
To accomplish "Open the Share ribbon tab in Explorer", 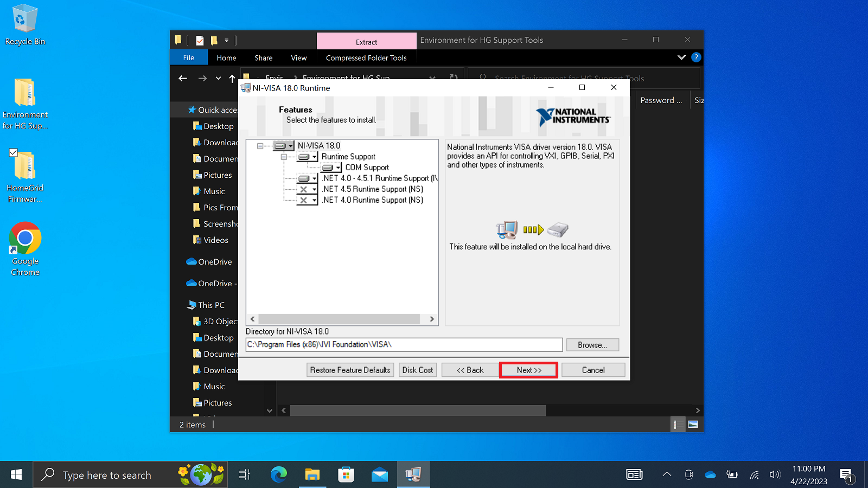I will pos(264,58).
